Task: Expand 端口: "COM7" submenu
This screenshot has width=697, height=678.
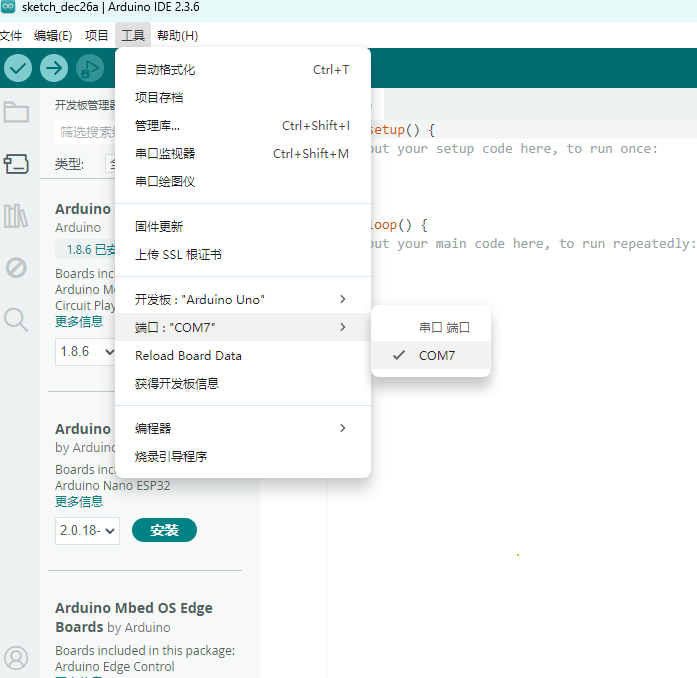Action: pyautogui.click(x=243, y=327)
